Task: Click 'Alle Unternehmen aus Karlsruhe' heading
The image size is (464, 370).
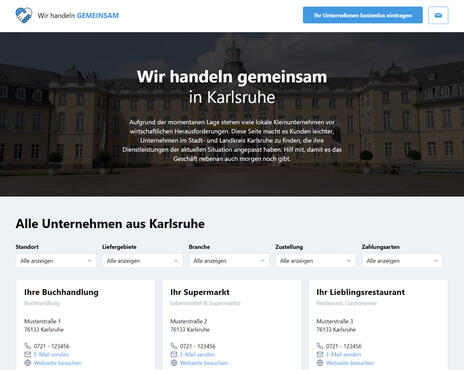Action: [x=110, y=224]
